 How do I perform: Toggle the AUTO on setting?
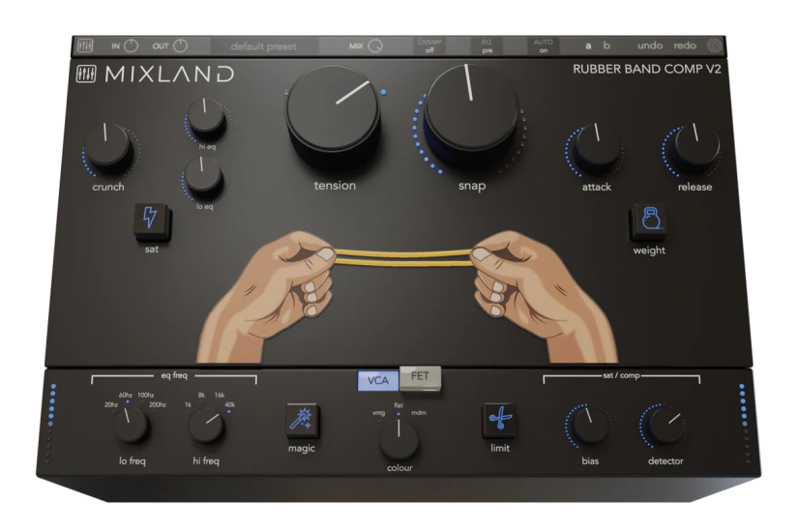click(x=543, y=45)
